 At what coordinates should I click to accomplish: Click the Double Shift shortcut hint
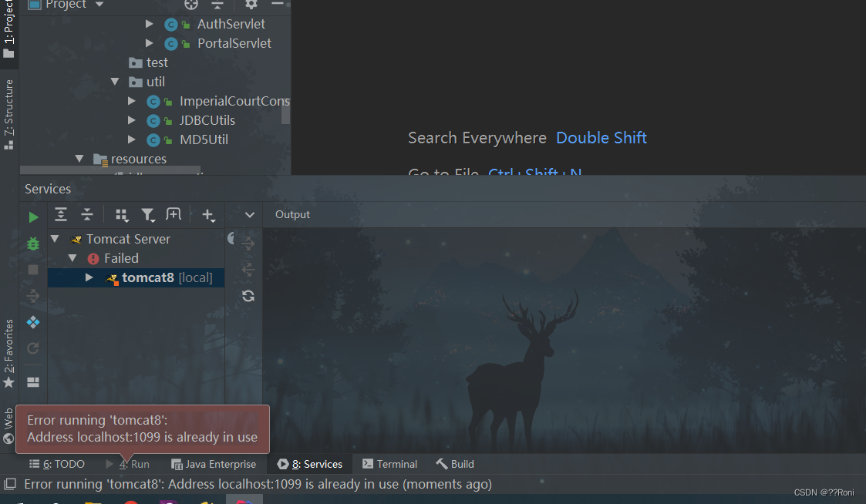coord(601,138)
